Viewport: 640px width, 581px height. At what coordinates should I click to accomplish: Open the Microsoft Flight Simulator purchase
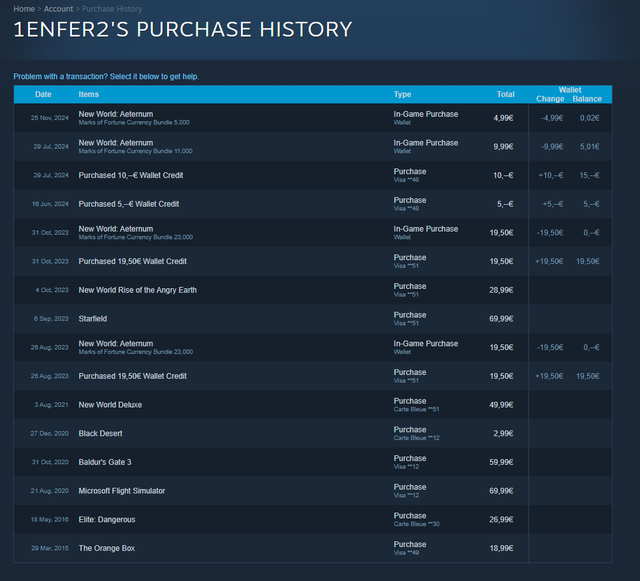tap(313, 491)
